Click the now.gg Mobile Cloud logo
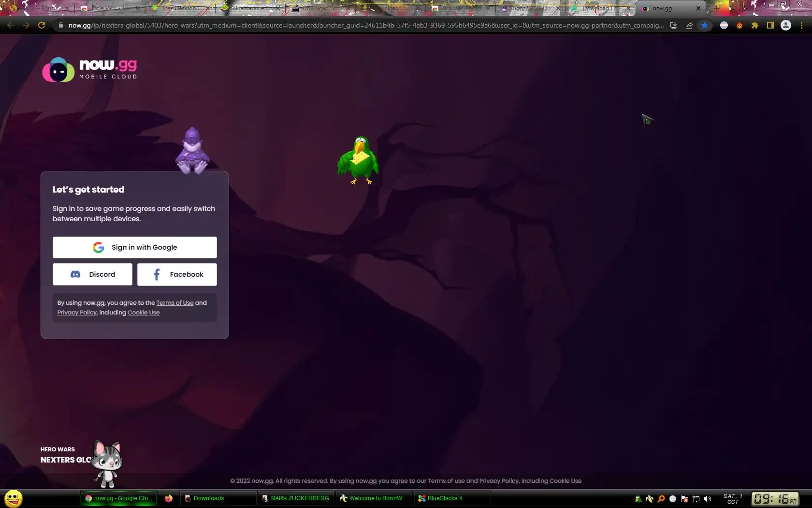The width and height of the screenshot is (812, 508). (x=89, y=70)
